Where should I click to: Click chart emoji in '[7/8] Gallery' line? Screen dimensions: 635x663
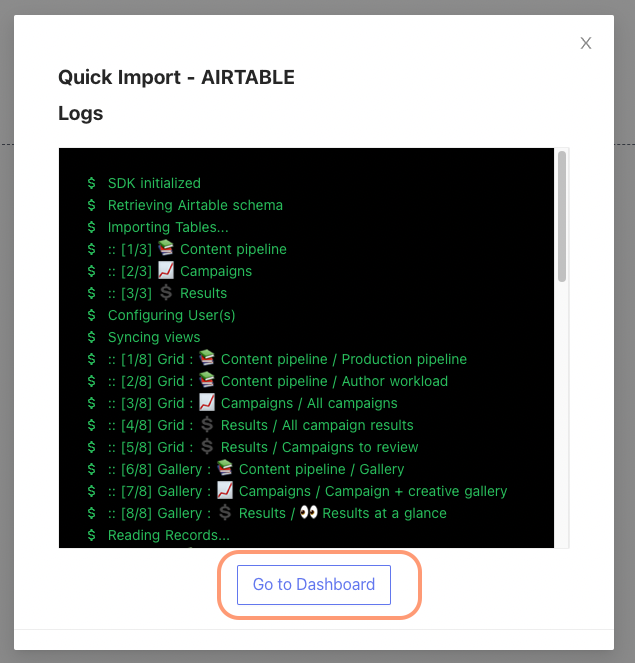pyautogui.click(x=225, y=490)
